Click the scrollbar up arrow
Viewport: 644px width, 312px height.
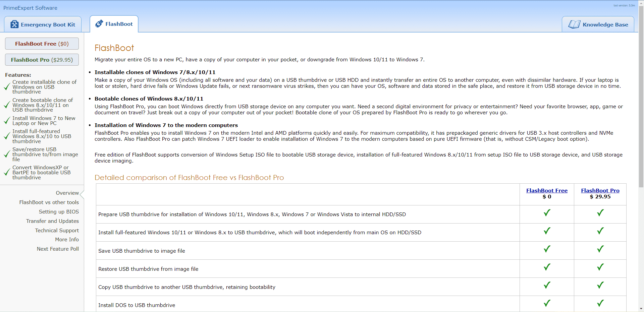click(x=641, y=3)
